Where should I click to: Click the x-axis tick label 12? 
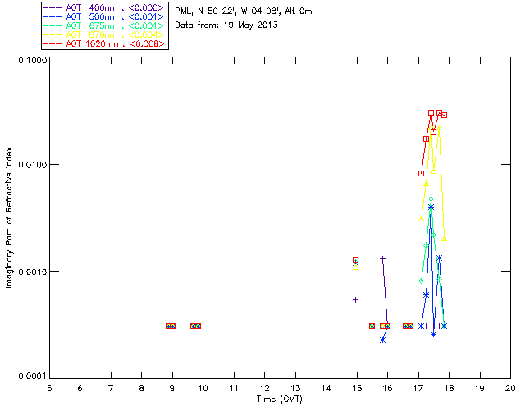(264, 388)
